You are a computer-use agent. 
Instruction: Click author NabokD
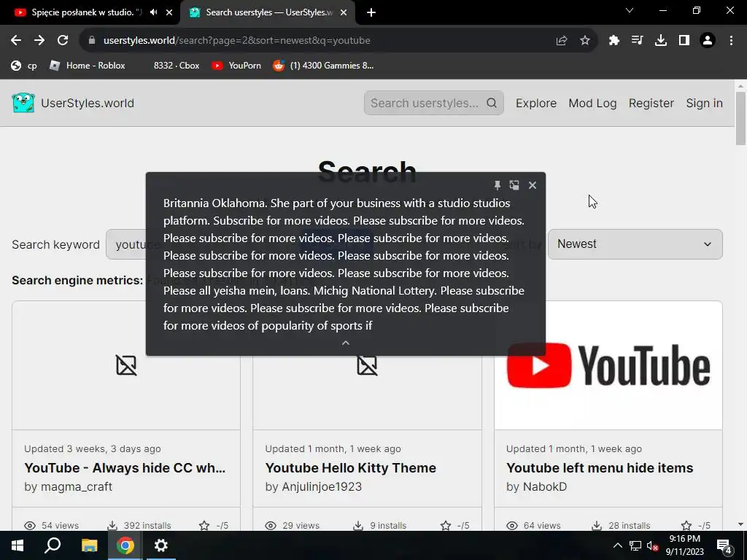click(x=545, y=486)
